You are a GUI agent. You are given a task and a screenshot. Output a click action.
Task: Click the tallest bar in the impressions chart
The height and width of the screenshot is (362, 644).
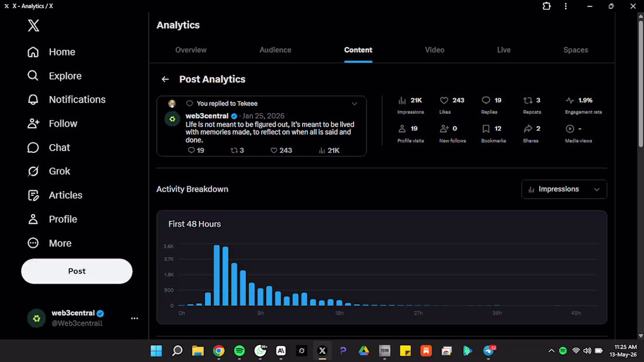[217, 275]
